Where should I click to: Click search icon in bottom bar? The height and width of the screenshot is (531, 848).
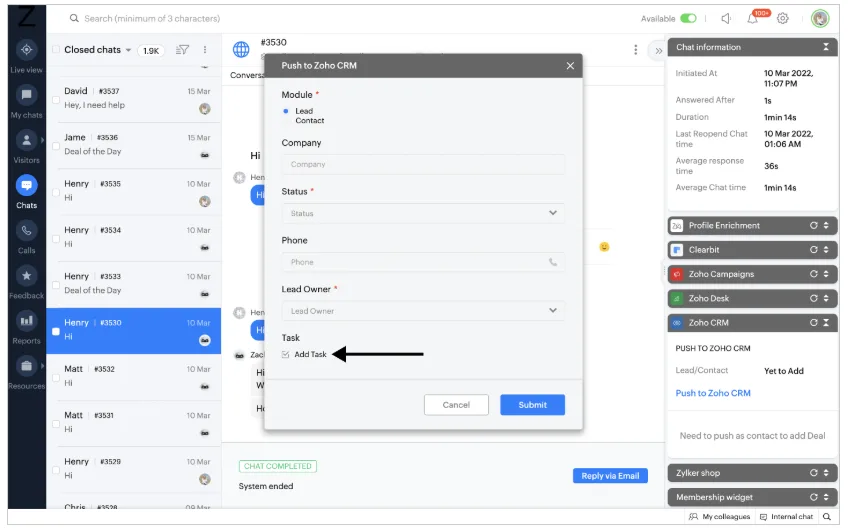[x=827, y=517]
